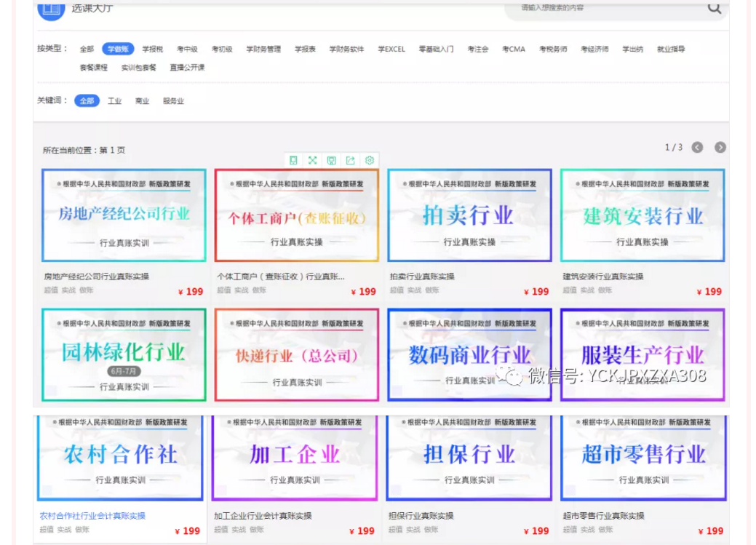The height and width of the screenshot is (545, 756).
Task: Switch to 学报税 category
Action: (x=153, y=49)
